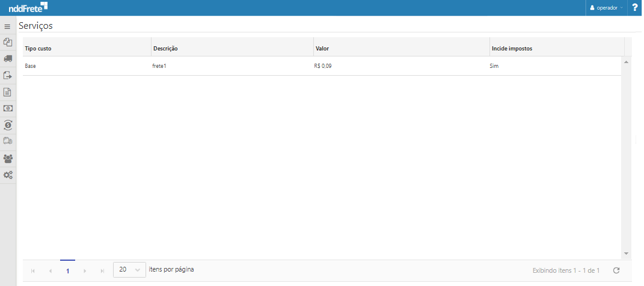Open the dark truck sidebar icon

point(8,59)
